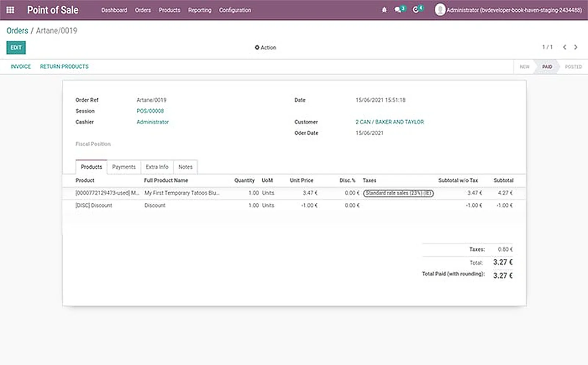588x365 pixels.
Task: Open the [DISC] Discount order line
Action: 294,205
